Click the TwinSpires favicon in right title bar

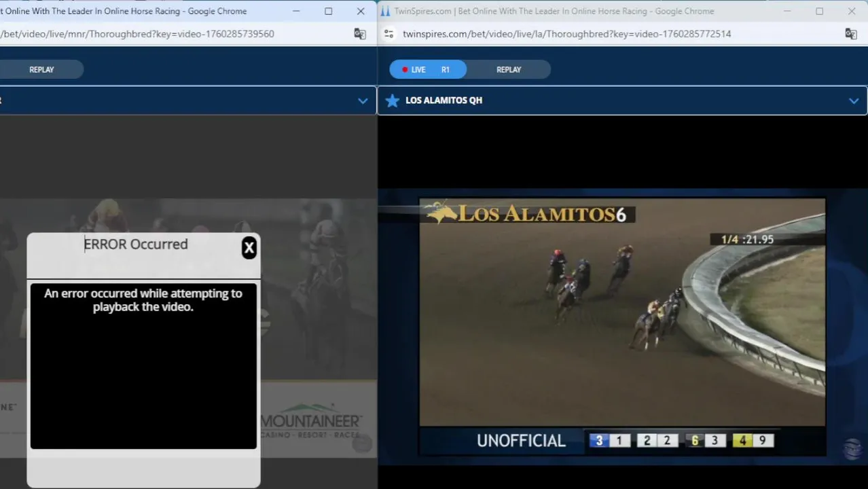386,11
